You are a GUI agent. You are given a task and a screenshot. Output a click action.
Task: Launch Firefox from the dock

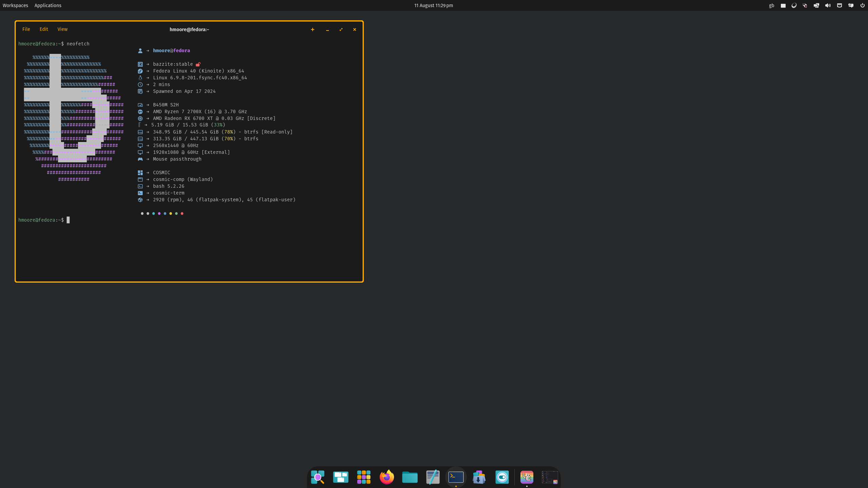(387, 477)
